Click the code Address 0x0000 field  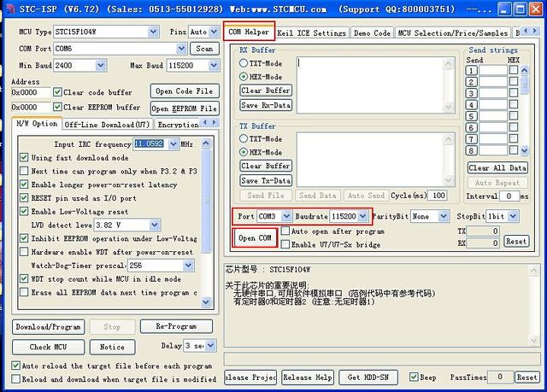[31, 92]
